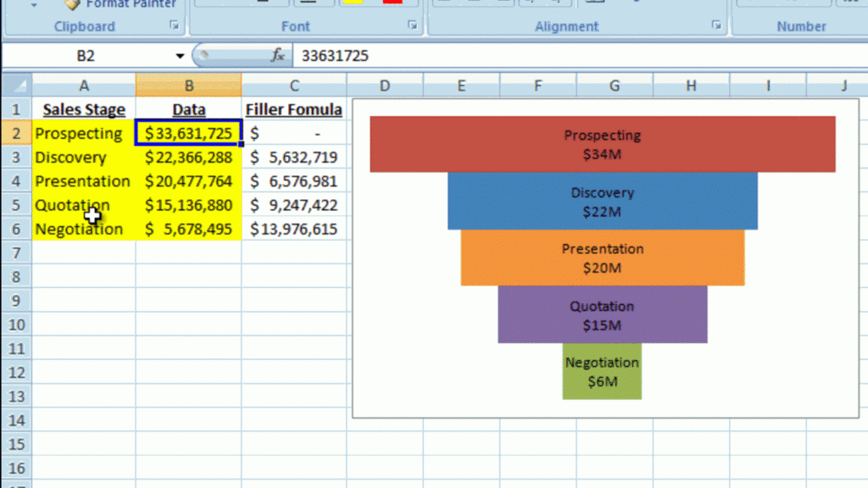This screenshot has height=488, width=868.
Task: Expand the Font group dialog launcher
Action: pos(415,25)
